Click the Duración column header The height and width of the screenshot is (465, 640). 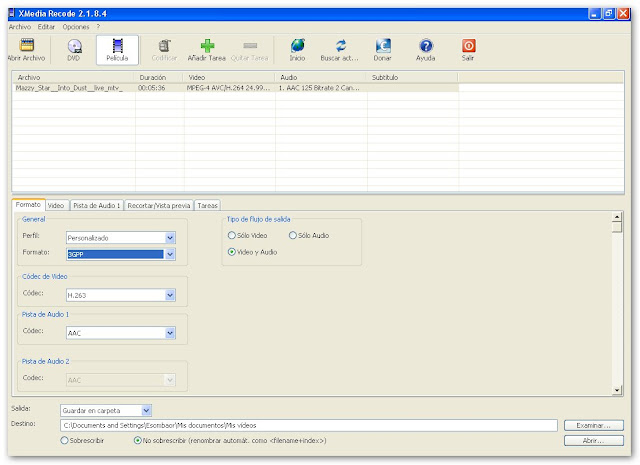pos(159,77)
